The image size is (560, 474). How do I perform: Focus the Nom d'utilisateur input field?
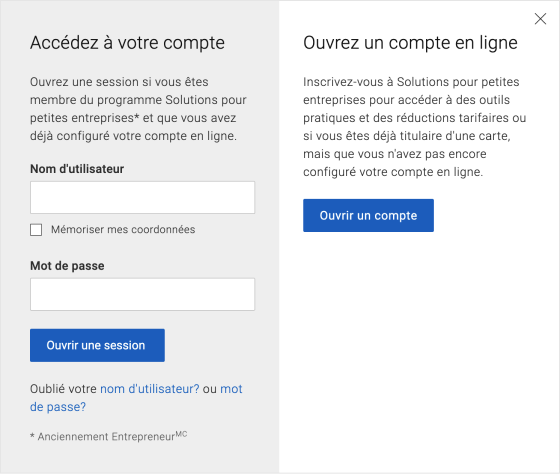click(x=142, y=197)
